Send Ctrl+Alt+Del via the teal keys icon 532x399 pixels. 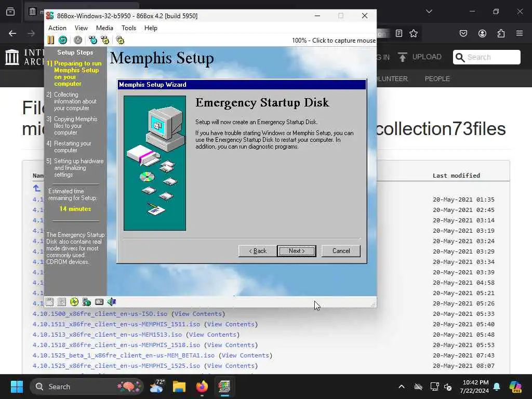coord(92,40)
